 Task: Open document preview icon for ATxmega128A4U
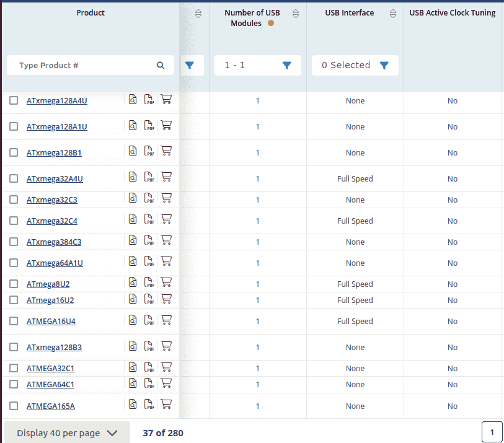point(133,99)
